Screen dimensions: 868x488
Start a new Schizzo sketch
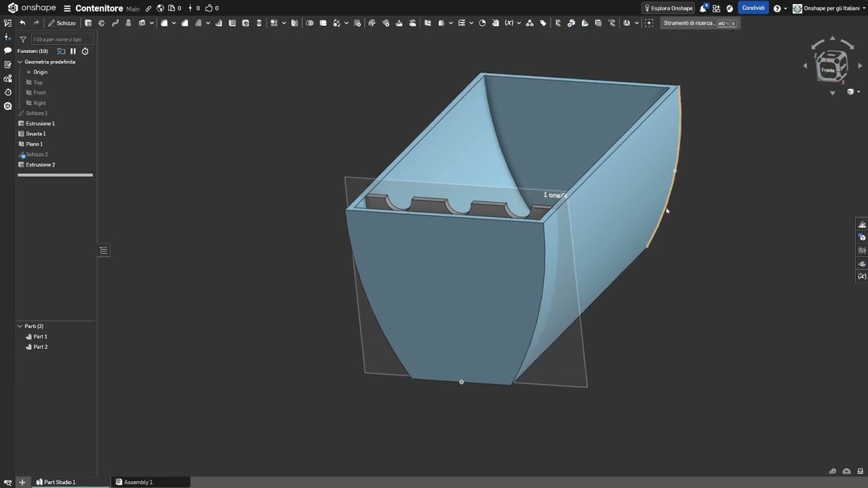62,23
